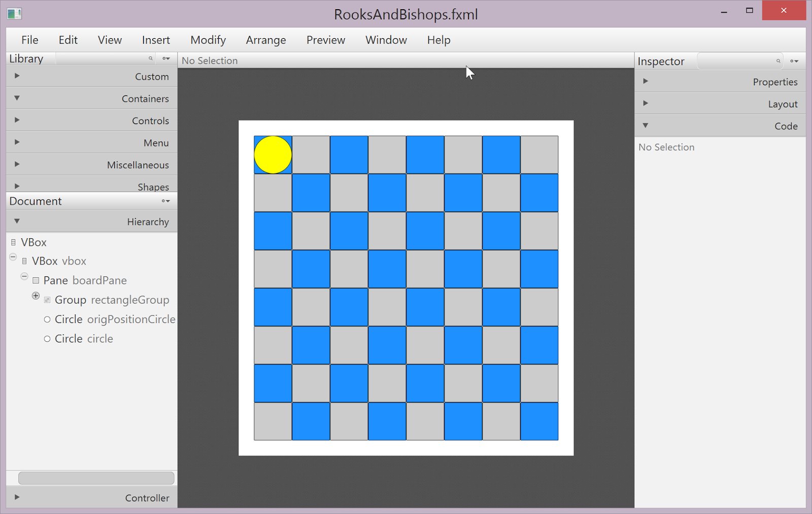
Task: Select Pane boardPane in the Hierarchy
Action: coord(85,280)
